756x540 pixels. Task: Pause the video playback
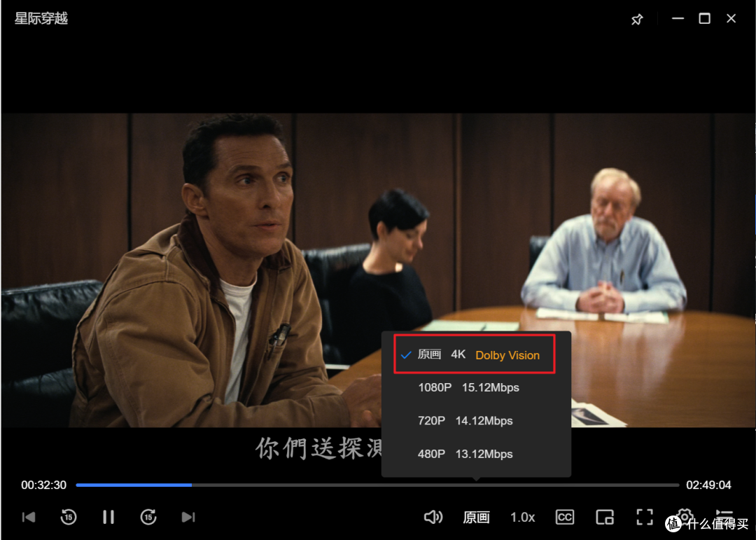coord(108,518)
